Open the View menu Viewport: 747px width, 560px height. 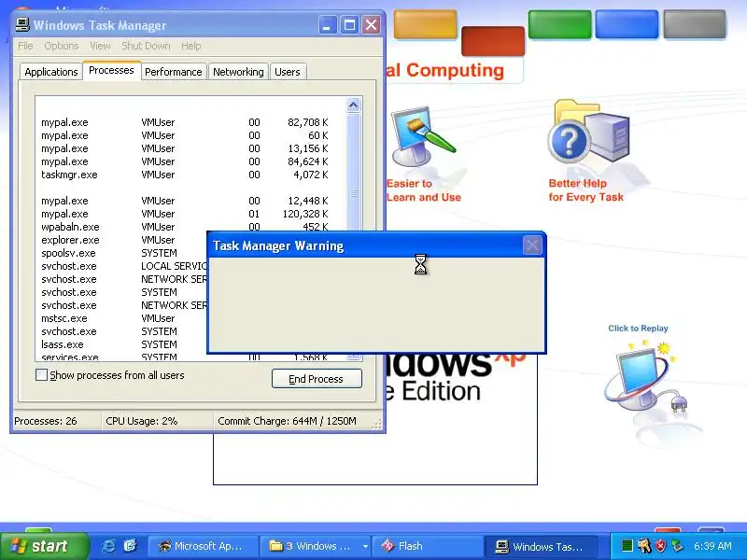[x=100, y=46]
